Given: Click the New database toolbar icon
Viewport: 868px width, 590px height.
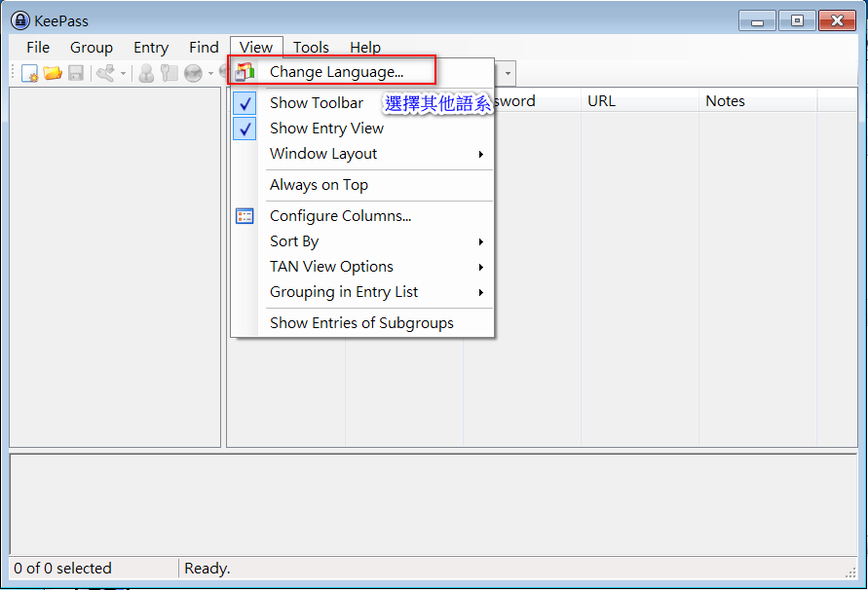Looking at the screenshot, I should pos(29,73).
